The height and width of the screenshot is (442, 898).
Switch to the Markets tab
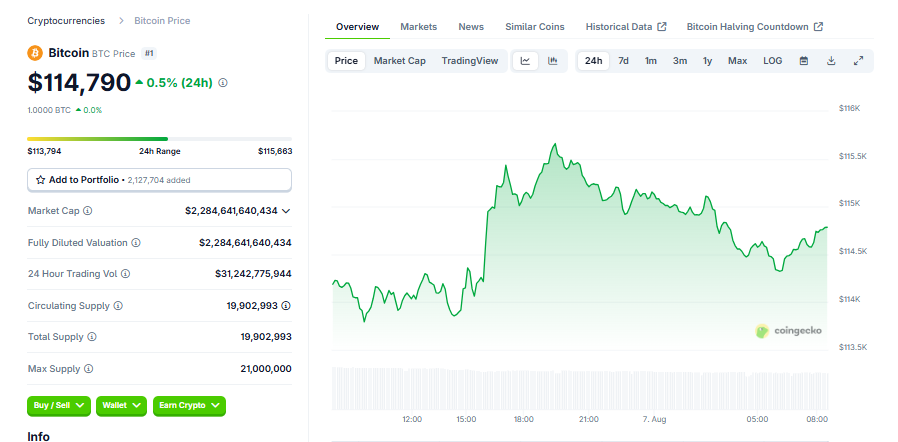(419, 27)
